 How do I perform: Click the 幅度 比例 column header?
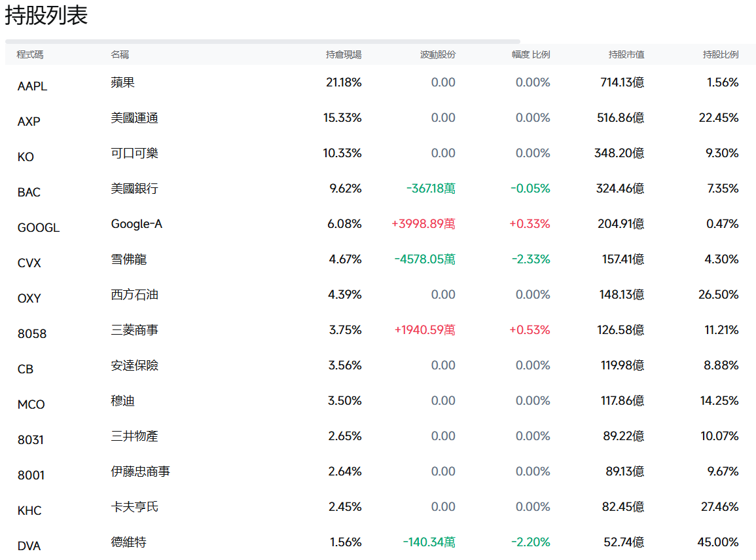point(530,54)
